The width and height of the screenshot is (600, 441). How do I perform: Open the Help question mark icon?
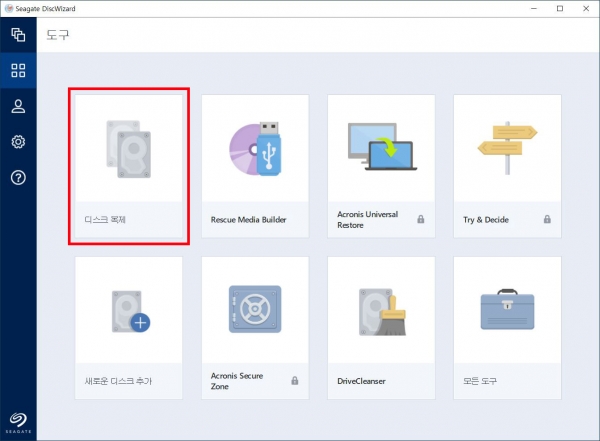pyautogui.click(x=18, y=177)
